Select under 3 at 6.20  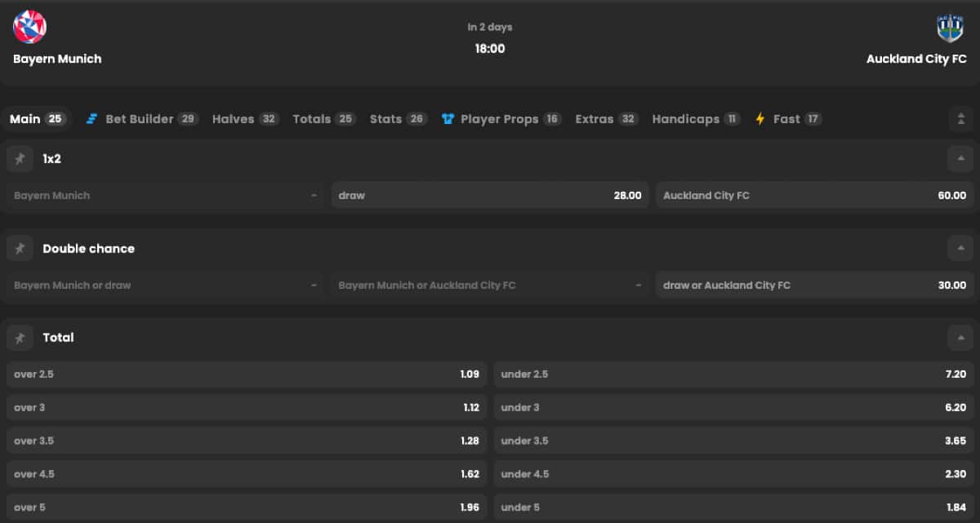tap(733, 408)
